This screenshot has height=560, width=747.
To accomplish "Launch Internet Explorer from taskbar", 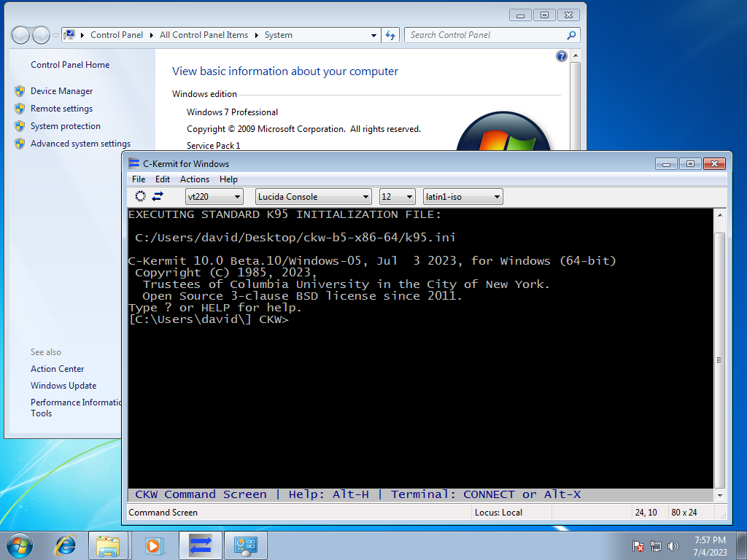I will (65, 545).
